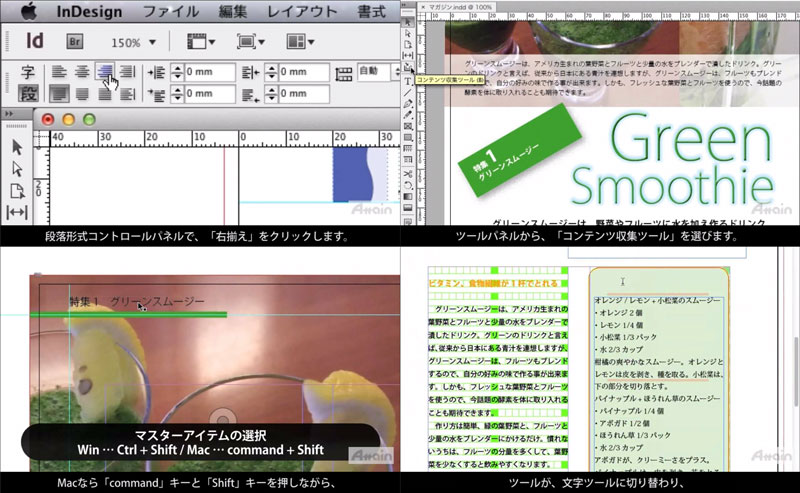The height and width of the screenshot is (493, 800).
Task: Select the Free Transform tool
Action: coord(408,186)
